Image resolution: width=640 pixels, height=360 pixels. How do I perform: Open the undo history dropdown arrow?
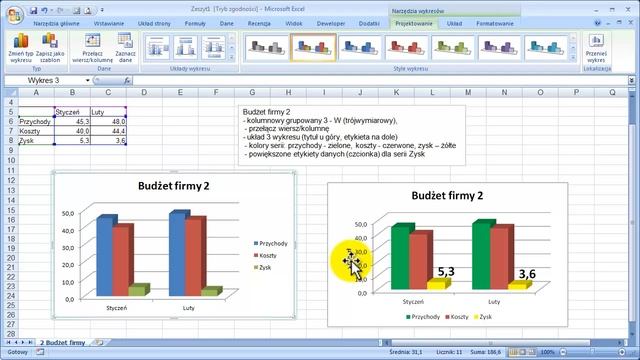pyautogui.click(x=52, y=10)
